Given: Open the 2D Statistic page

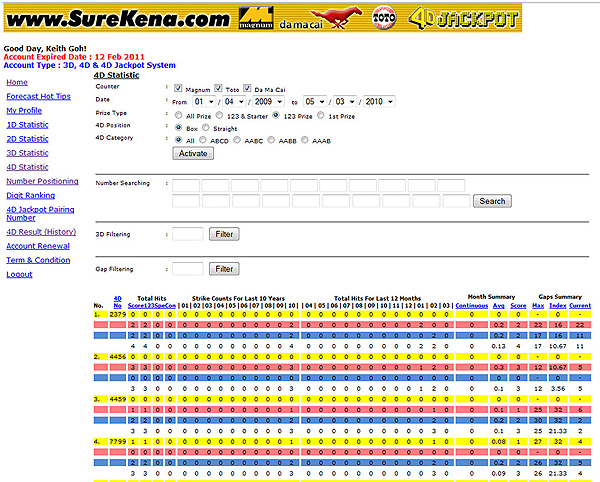Looking at the screenshot, I should point(28,139).
